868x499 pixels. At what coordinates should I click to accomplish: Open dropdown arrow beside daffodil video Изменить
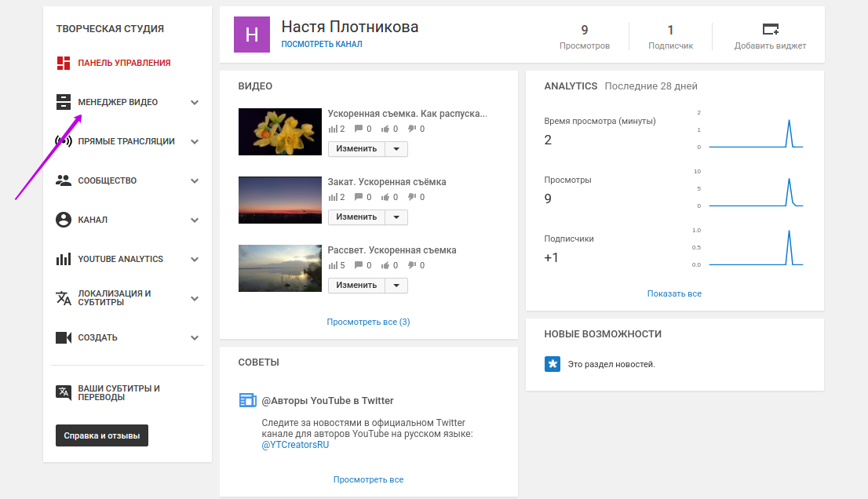coord(396,149)
